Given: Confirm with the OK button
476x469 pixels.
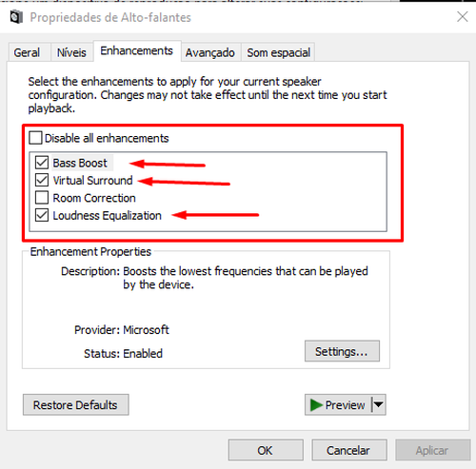Looking at the screenshot, I should point(266,450).
